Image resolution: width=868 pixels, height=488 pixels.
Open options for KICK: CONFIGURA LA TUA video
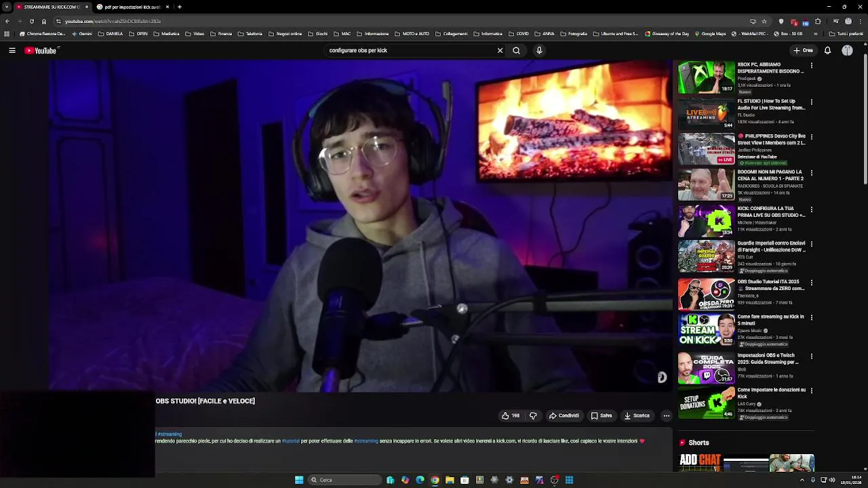(x=811, y=209)
